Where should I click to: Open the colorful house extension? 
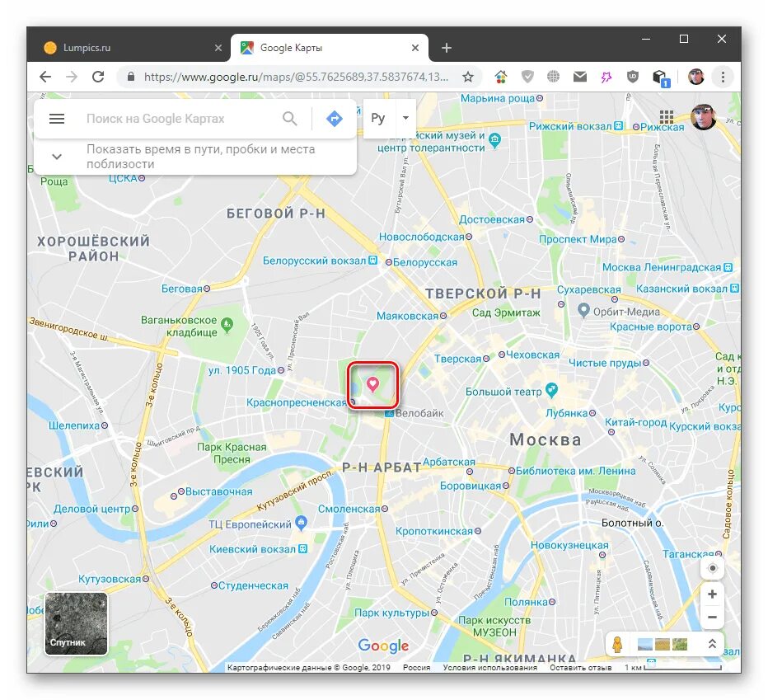[500, 77]
